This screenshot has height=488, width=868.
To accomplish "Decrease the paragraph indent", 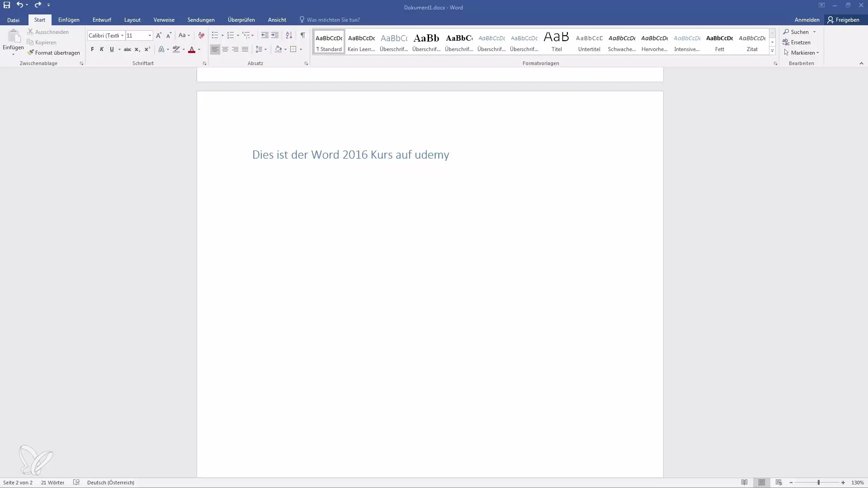I will click(x=265, y=35).
